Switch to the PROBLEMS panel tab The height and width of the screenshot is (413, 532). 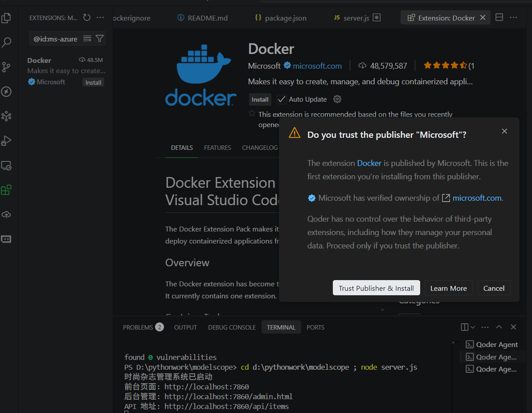pos(143,327)
